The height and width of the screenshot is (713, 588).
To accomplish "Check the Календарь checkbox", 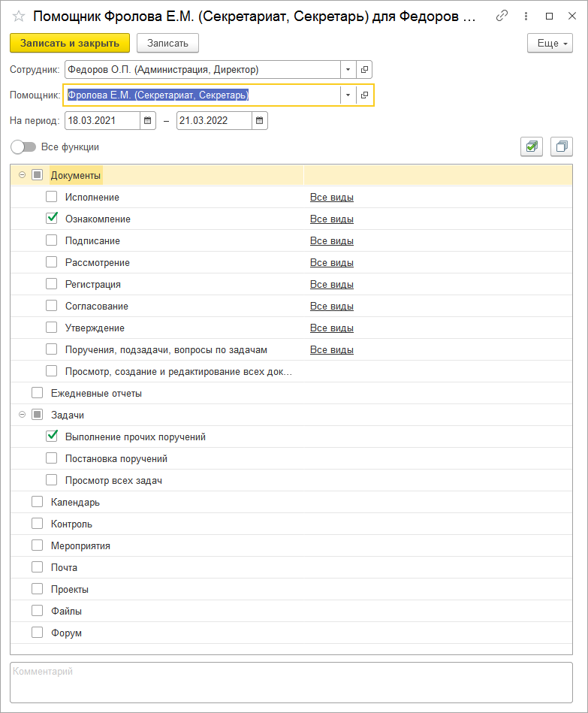I will (38, 502).
